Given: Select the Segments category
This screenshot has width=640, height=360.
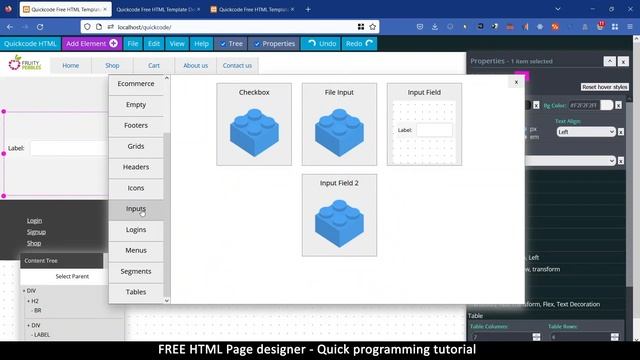Looking at the screenshot, I should point(136,271).
